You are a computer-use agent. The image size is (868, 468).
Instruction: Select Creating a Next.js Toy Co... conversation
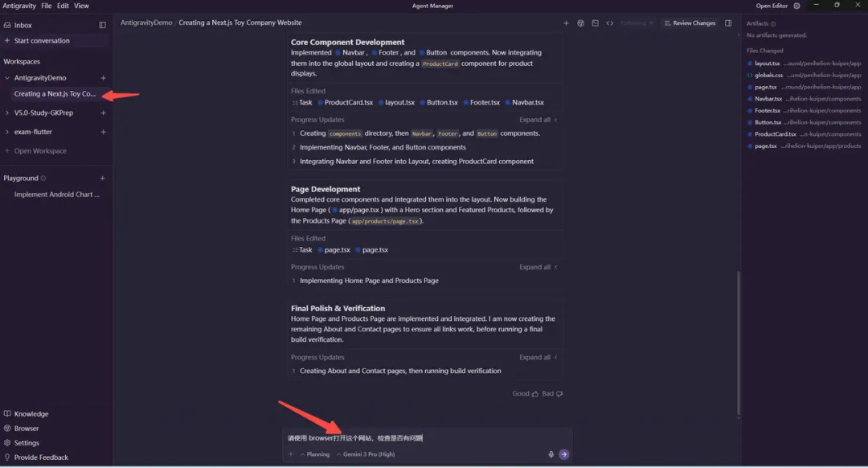[55, 94]
